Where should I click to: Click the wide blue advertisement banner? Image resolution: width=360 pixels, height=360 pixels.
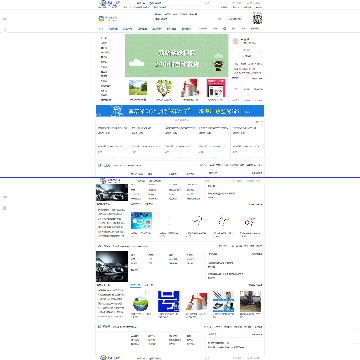[x=180, y=111]
